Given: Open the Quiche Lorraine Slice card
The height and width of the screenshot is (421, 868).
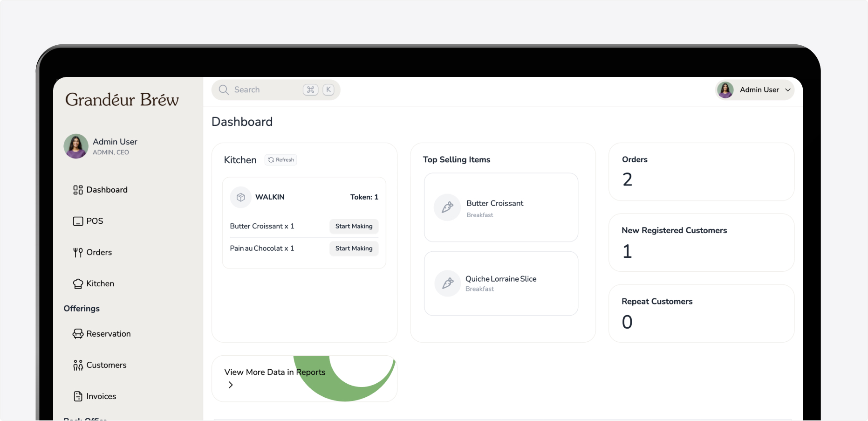Looking at the screenshot, I should (501, 283).
